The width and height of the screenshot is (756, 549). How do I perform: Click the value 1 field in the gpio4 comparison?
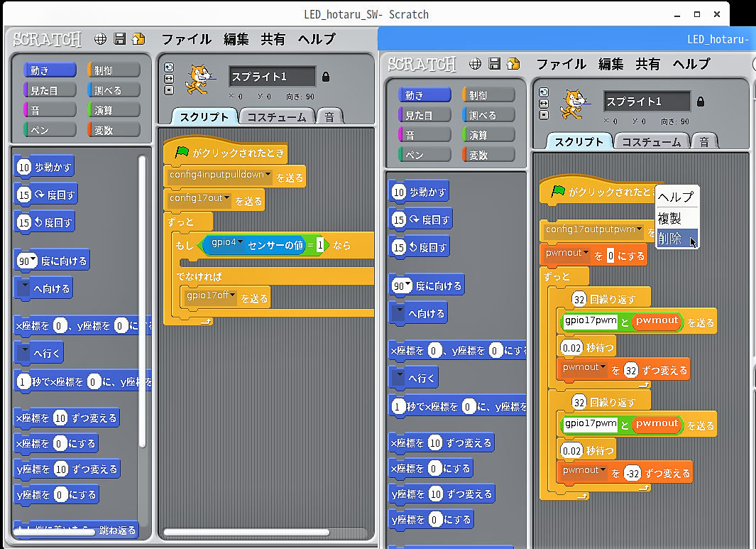(x=319, y=245)
